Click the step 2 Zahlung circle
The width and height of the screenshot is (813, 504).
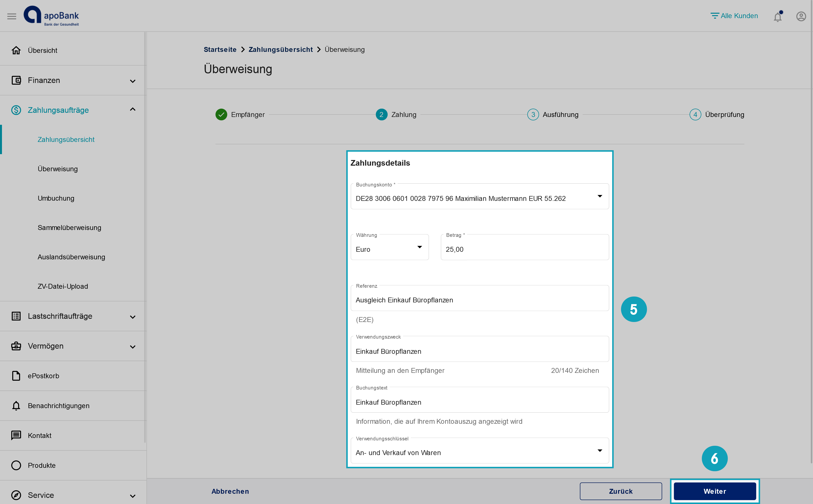381,114
